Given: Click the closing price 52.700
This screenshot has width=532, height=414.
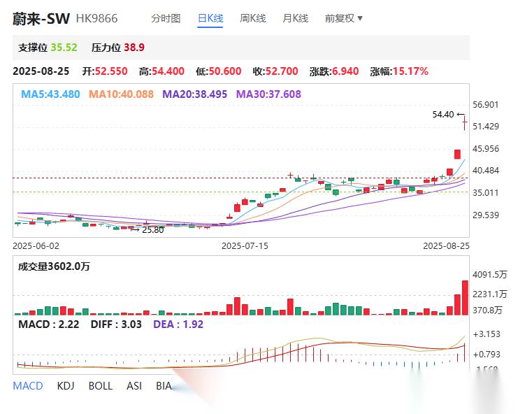Looking at the screenshot, I should pyautogui.click(x=282, y=71).
